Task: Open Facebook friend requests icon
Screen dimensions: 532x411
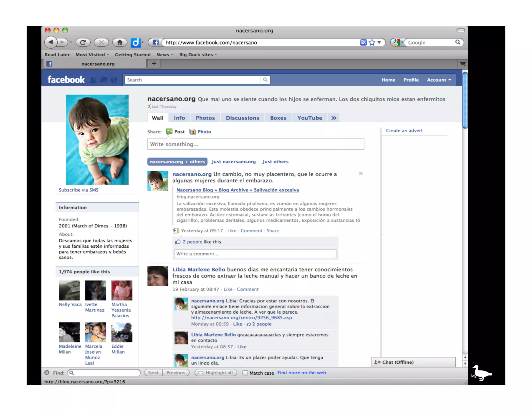Action: click(x=93, y=80)
